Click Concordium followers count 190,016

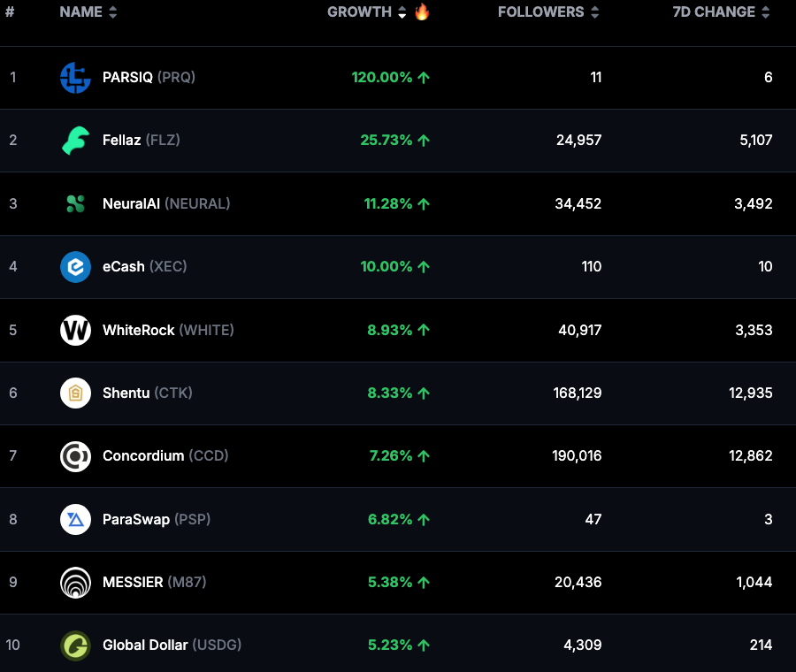pos(577,455)
